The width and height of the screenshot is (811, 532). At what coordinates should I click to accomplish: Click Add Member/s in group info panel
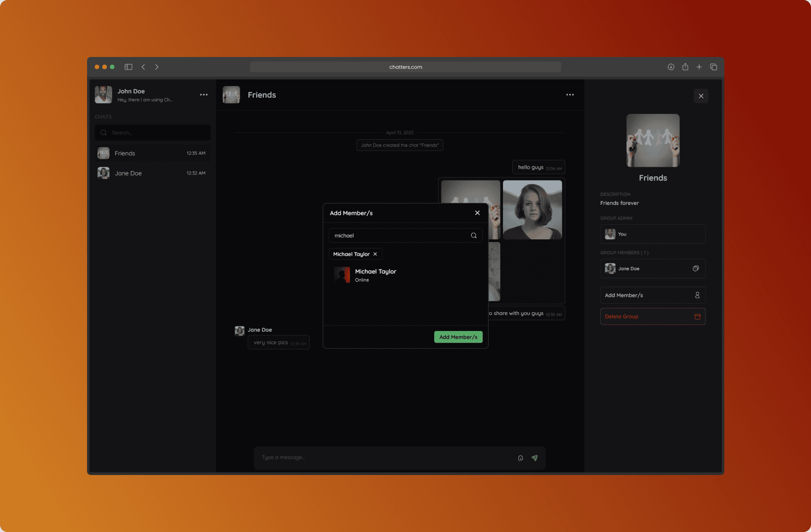click(653, 295)
